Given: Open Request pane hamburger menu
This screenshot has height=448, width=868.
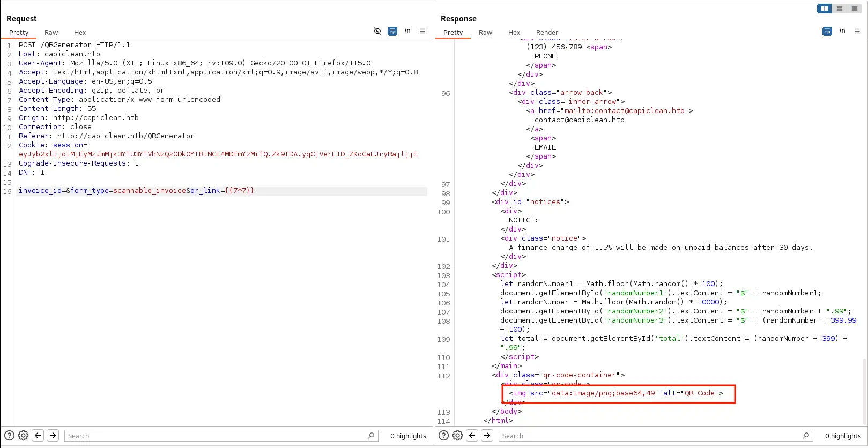Looking at the screenshot, I should [422, 31].
